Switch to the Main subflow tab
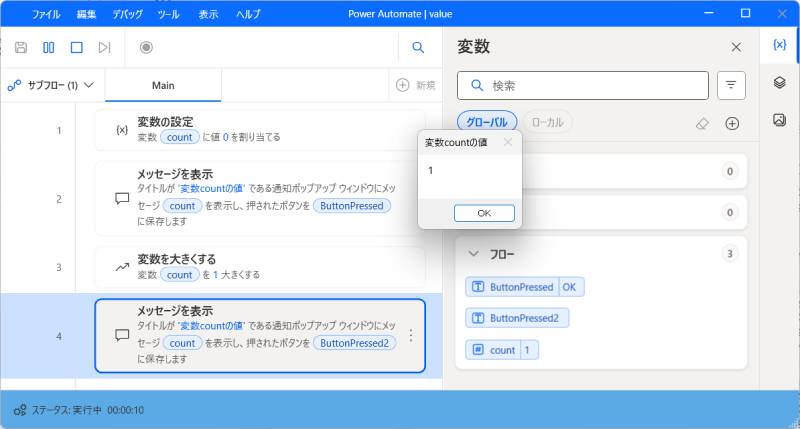The image size is (800, 429). pos(163,85)
